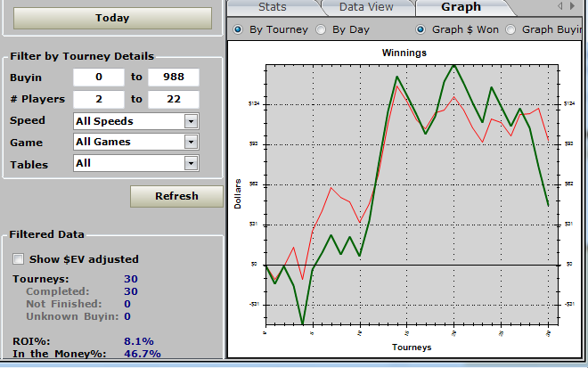Click the Dollars y-axis label
588x368 pixels.
pos(238,194)
